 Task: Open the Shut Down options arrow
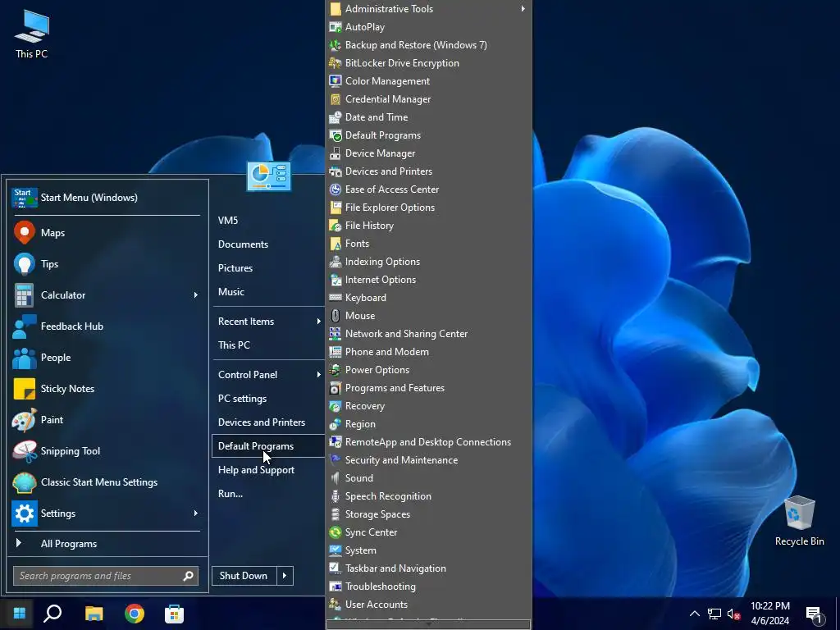[x=285, y=576]
